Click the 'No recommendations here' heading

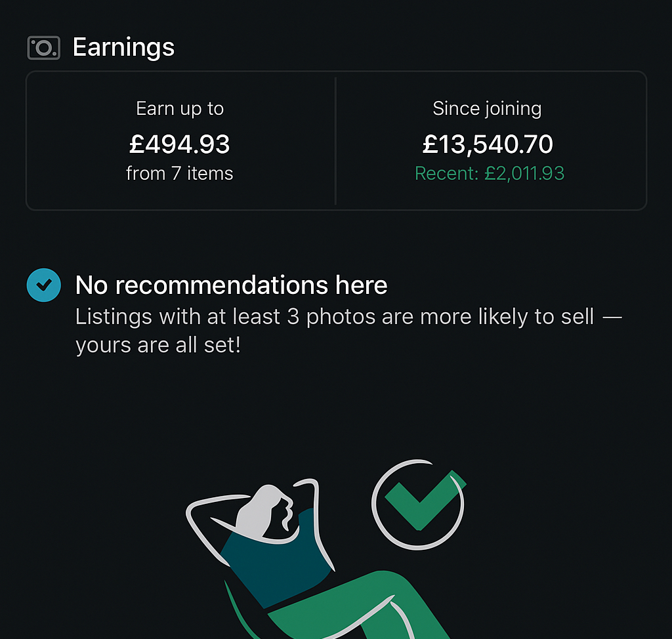click(231, 285)
